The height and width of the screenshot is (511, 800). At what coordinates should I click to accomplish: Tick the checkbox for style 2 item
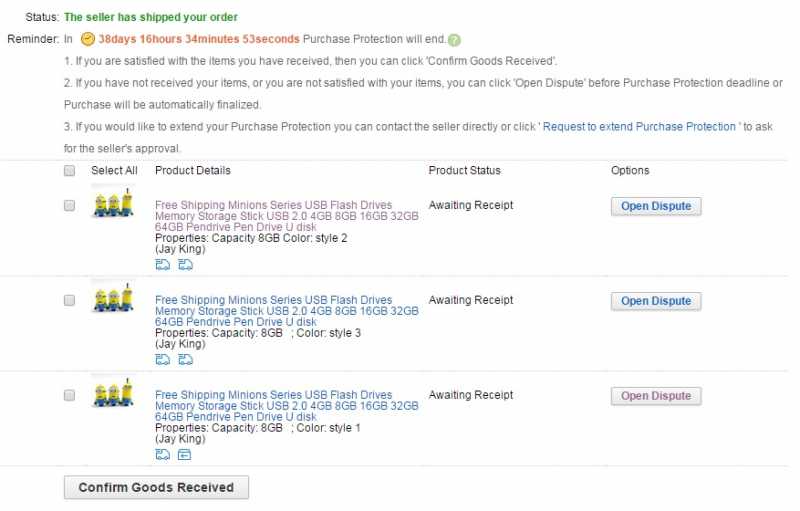pyautogui.click(x=69, y=205)
